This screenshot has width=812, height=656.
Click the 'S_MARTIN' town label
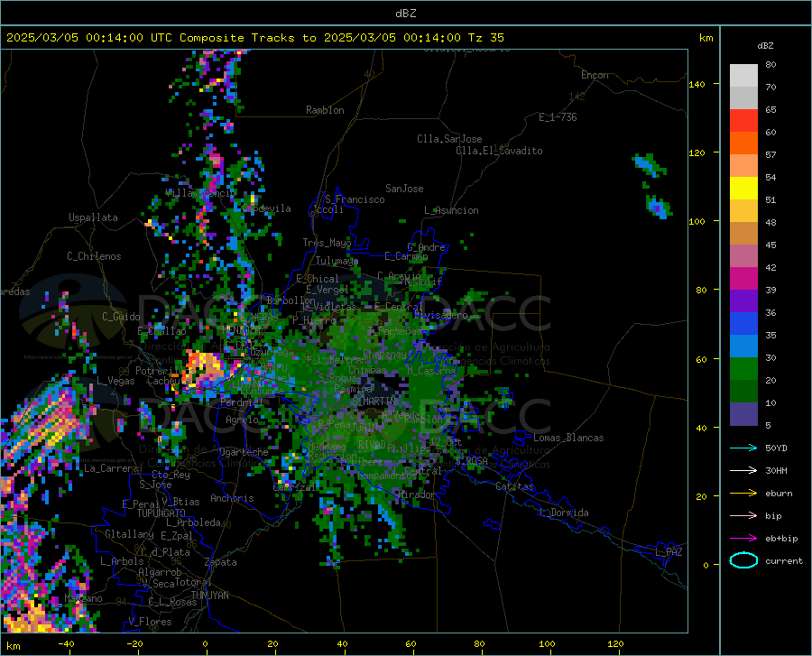pos(374,402)
